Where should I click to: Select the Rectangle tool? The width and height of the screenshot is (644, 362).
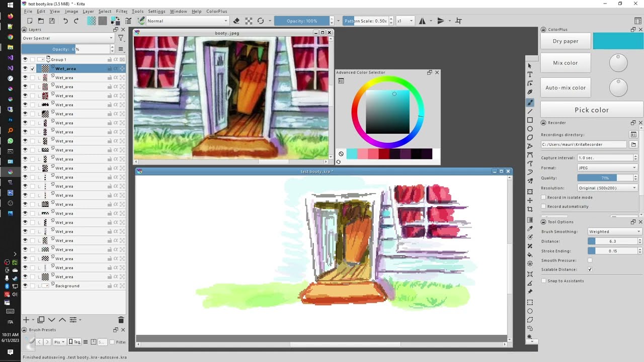[x=530, y=120]
